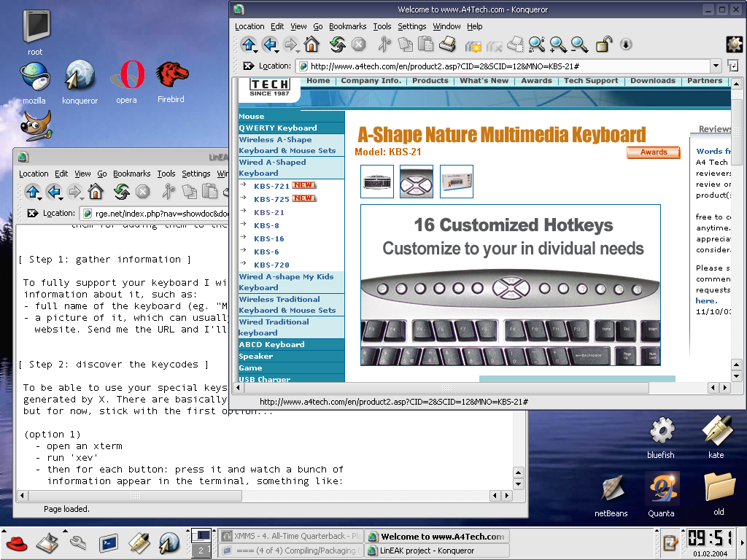Go Back in the A4Tech Konqueror window
The height and width of the screenshot is (560, 747).
point(270,44)
